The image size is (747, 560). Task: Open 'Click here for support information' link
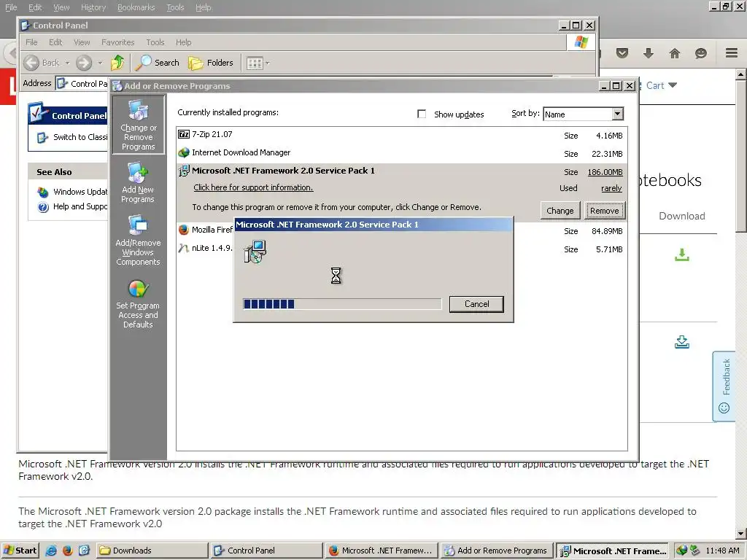coord(253,187)
